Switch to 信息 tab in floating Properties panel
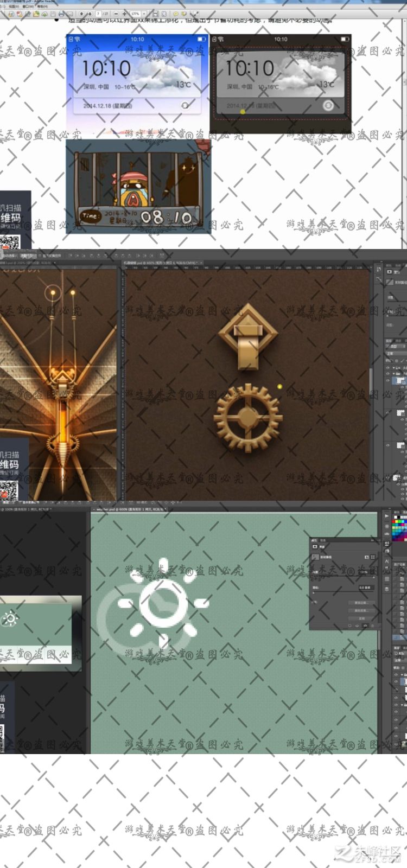This screenshot has height=868, width=407. tap(323, 540)
